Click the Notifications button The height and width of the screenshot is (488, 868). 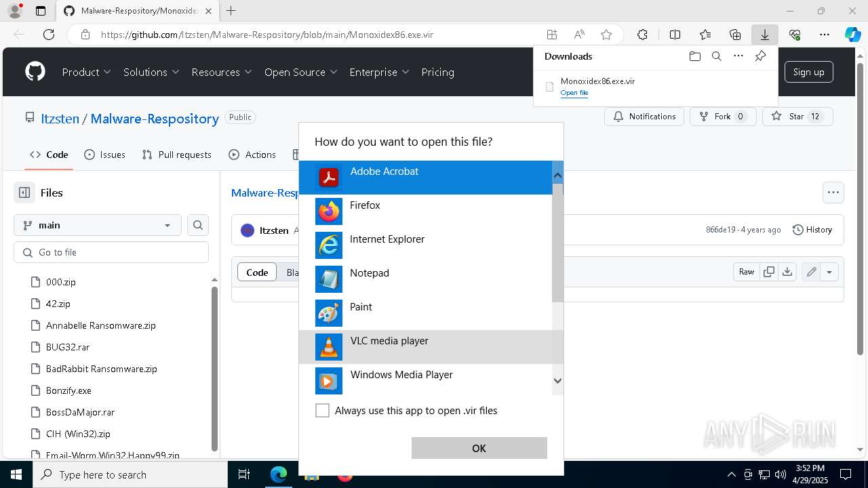click(x=644, y=117)
